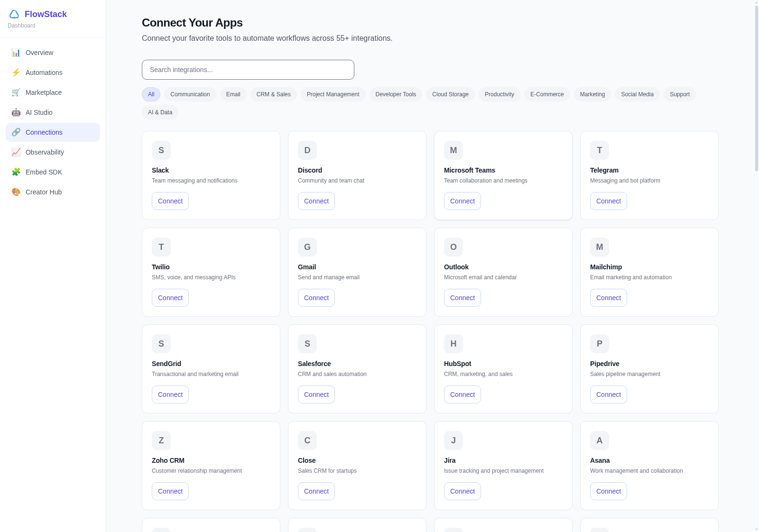This screenshot has width=759, height=532.
Task: Go to Creator Hub
Action: coord(53,192)
